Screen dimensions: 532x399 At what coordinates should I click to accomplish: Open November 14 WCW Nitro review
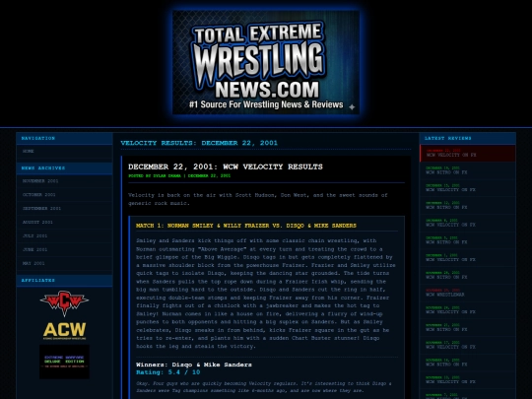pyautogui.click(x=468, y=363)
